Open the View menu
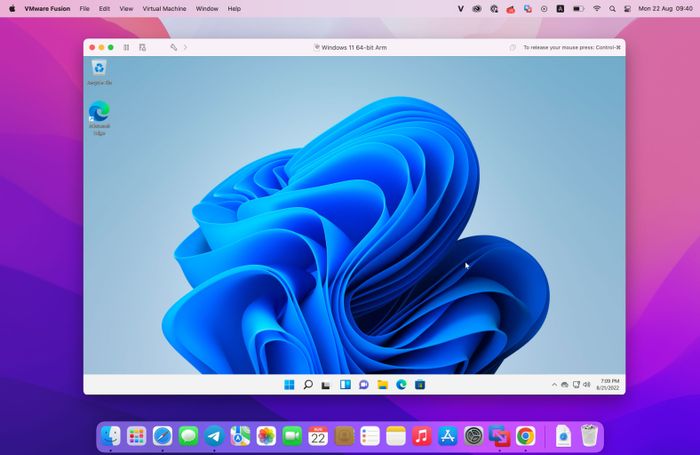The width and height of the screenshot is (700, 455). point(126,8)
